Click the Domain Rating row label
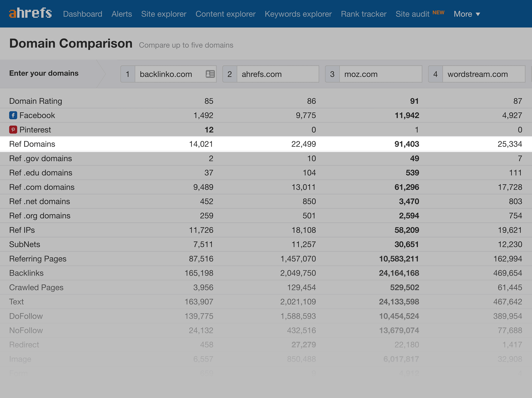 36,101
